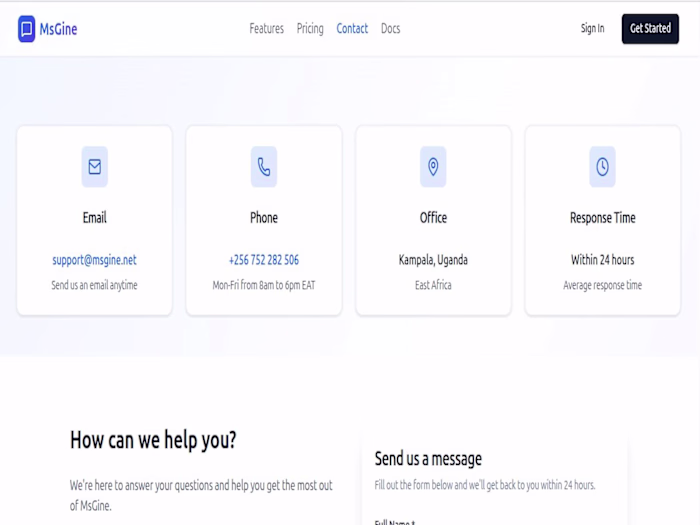Open the Docs nav item
700x525 pixels.
(391, 29)
